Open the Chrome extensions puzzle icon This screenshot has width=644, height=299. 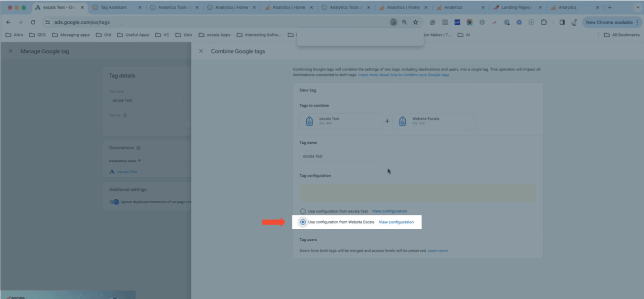[x=544, y=22]
